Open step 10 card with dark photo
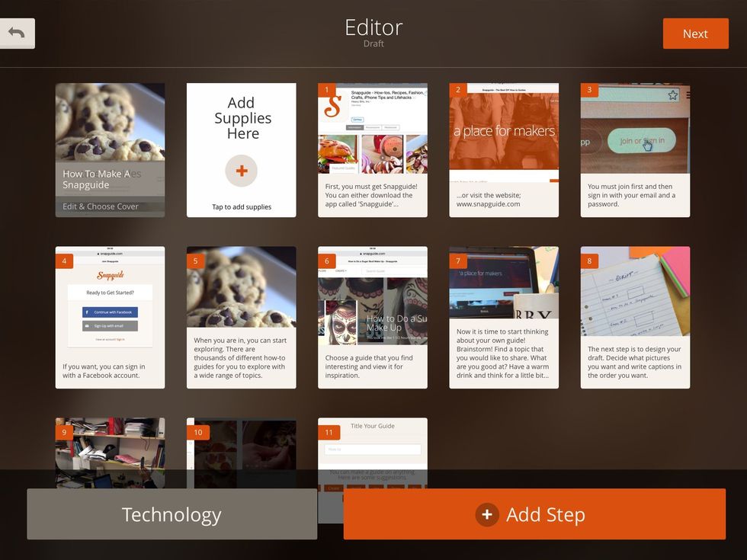Image resolution: width=747 pixels, height=560 pixels. tap(242, 453)
